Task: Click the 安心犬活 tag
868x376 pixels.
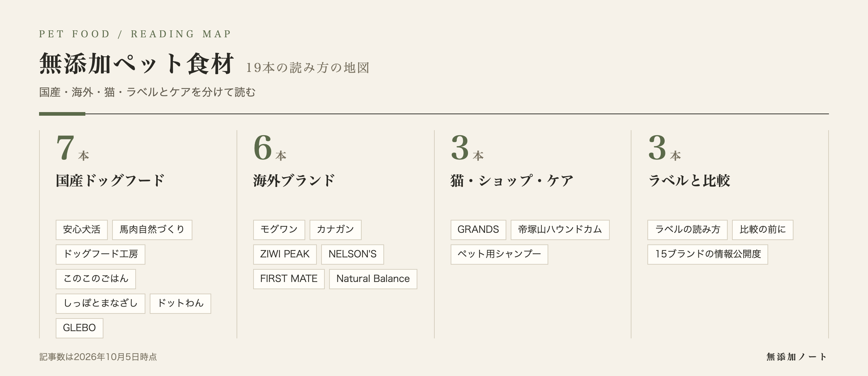Action: click(x=82, y=230)
